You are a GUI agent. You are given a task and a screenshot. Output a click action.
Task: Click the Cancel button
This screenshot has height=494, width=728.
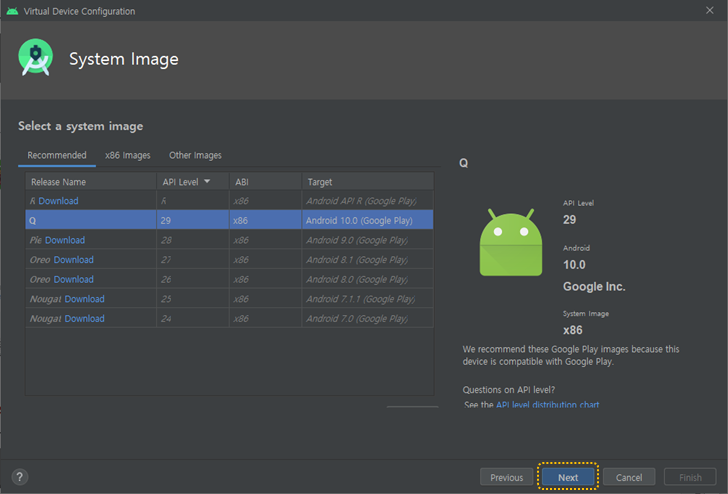[x=629, y=477]
